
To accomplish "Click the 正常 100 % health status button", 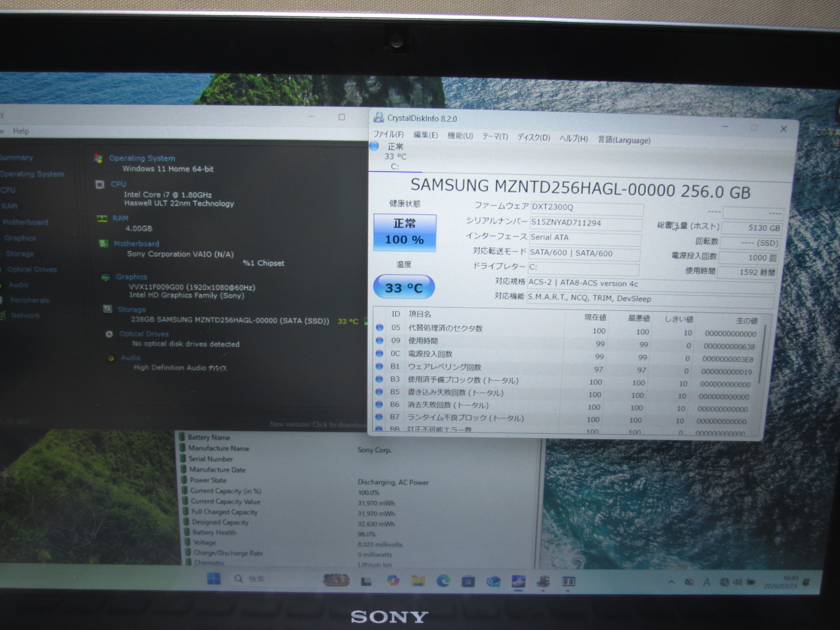I will [x=405, y=232].
